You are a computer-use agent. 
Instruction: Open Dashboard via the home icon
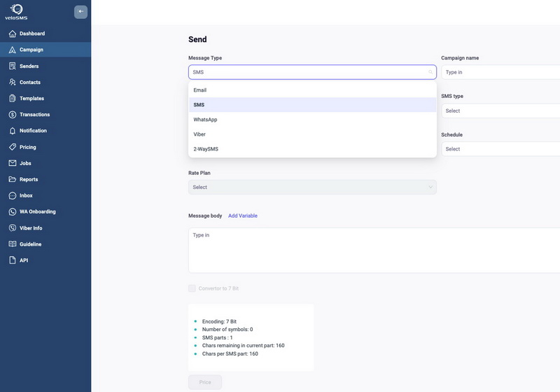pos(13,34)
